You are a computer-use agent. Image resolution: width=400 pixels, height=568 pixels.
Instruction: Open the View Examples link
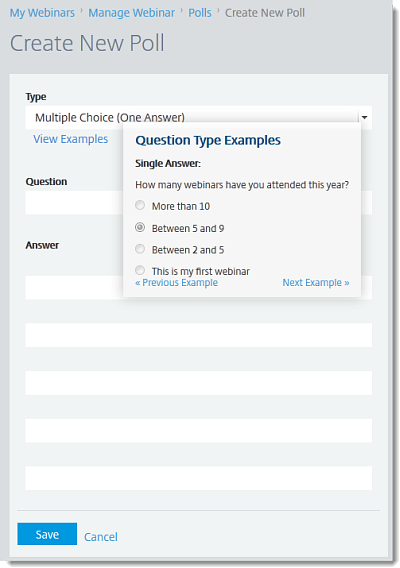click(71, 139)
